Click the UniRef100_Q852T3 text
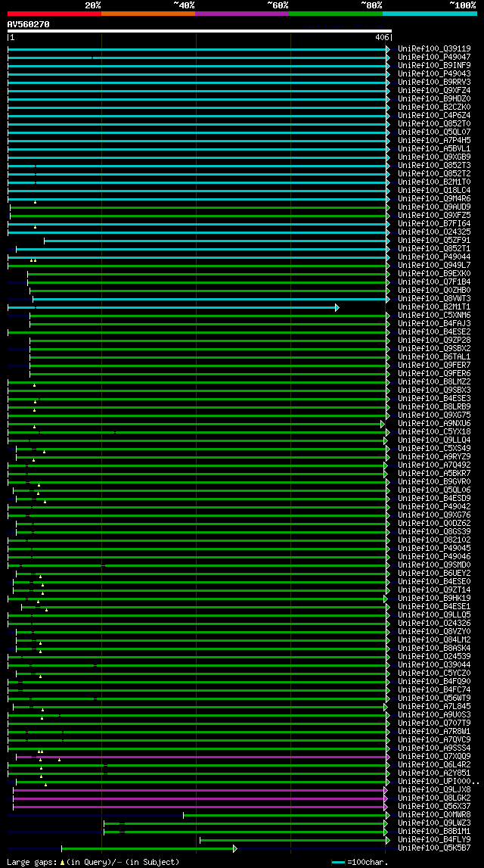The width and height of the screenshot is (484, 868). coord(434,166)
